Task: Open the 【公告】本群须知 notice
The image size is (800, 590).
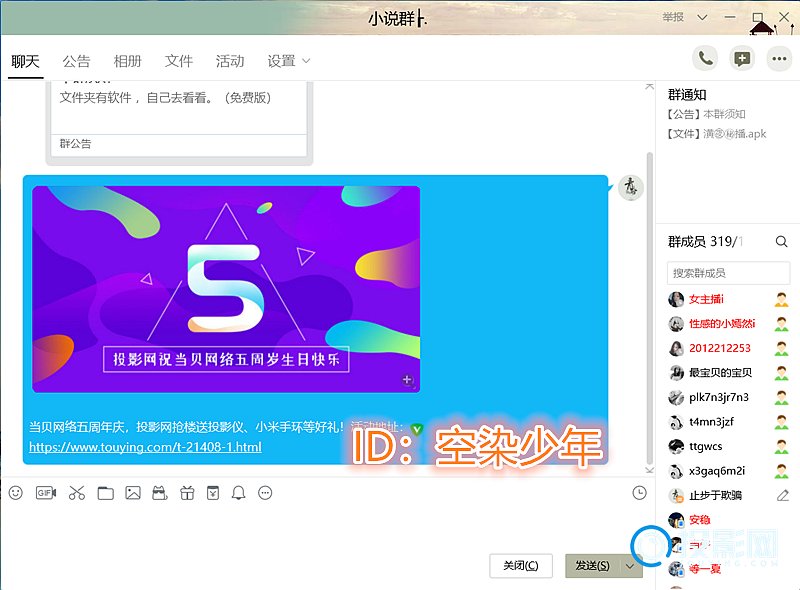Action: (x=706, y=114)
